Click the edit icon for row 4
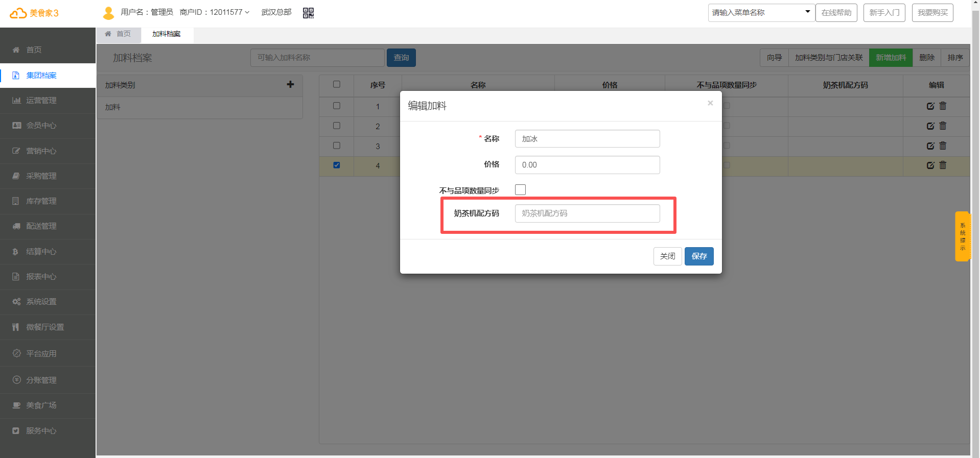 [x=930, y=165]
